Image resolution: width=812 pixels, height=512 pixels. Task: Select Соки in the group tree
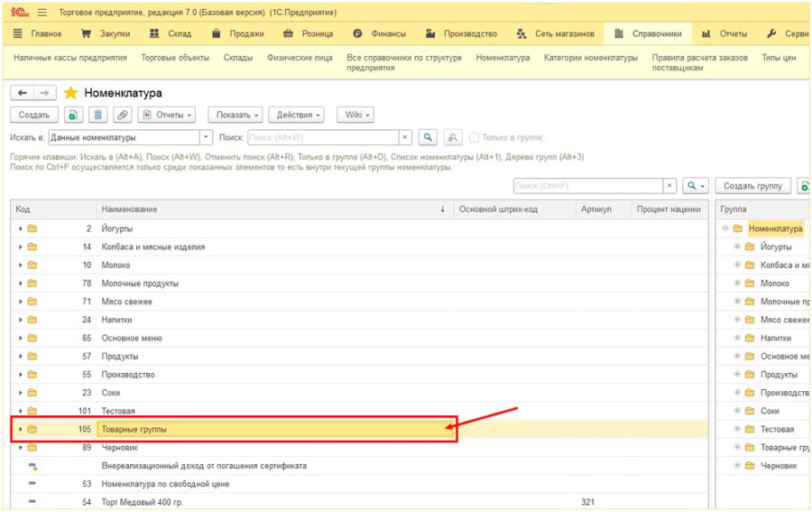[770, 411]
